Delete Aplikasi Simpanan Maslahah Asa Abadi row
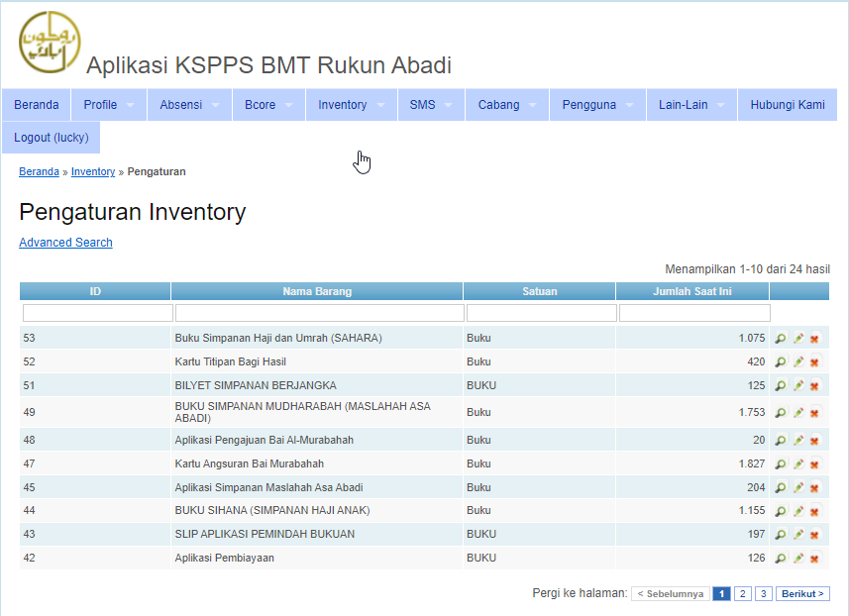The width and height of the screenshot is (849, 616). [x=814, y=487]
